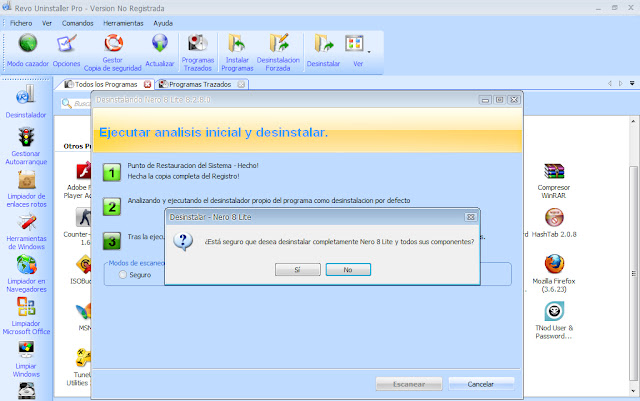The height and width of the screenshot is (401, 640).
Task: Open Gestionar Autoarranque in sidebar
Action: [x=26, y=146]
